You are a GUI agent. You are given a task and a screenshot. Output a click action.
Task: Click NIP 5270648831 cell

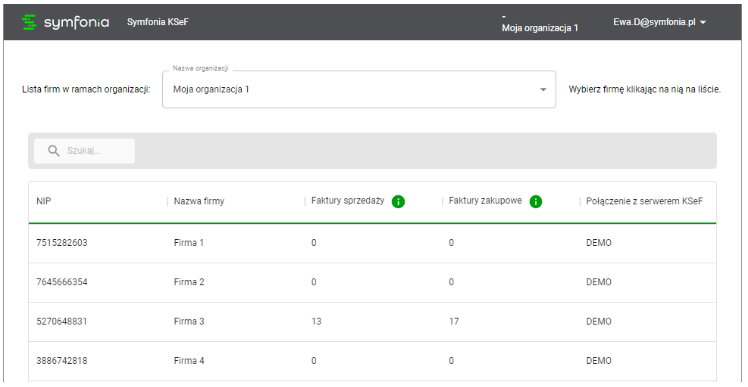tap(62, 322)
